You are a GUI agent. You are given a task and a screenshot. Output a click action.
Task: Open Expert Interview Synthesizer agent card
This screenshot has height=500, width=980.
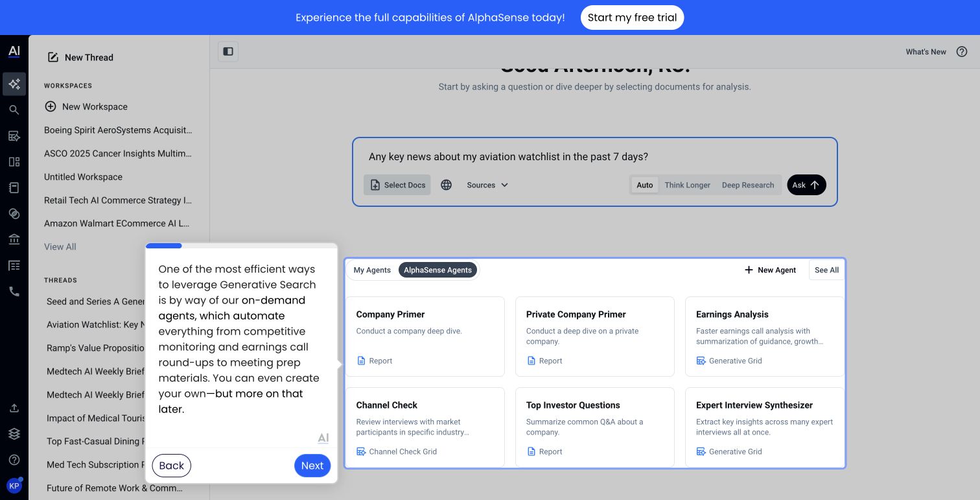click(765, 427)
